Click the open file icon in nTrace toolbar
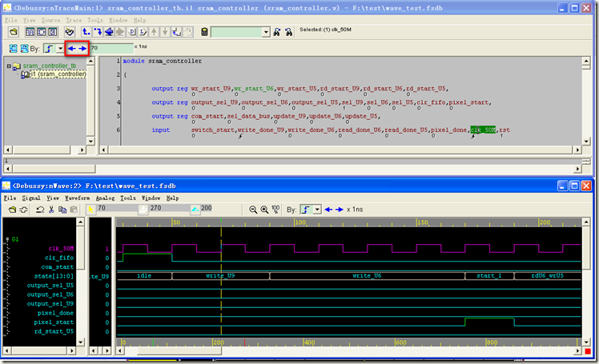This screenshot has width=599, height=364. (14, 32)
